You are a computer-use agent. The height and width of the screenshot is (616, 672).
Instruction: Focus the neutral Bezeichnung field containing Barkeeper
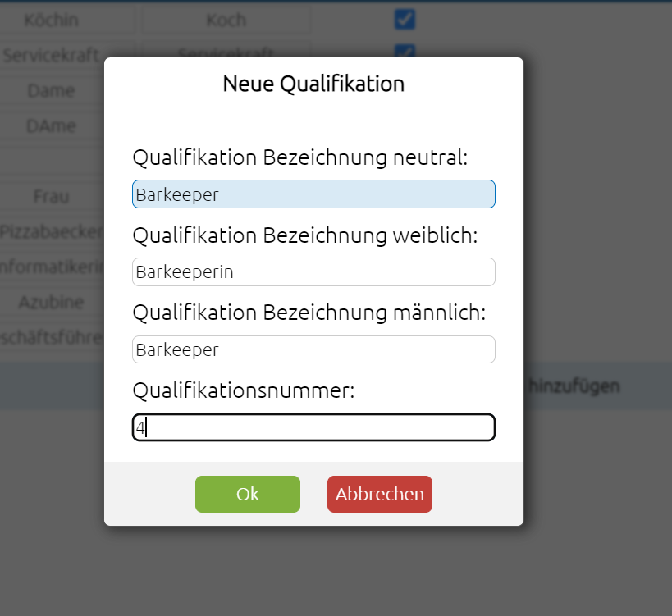[x=313, y=194]
